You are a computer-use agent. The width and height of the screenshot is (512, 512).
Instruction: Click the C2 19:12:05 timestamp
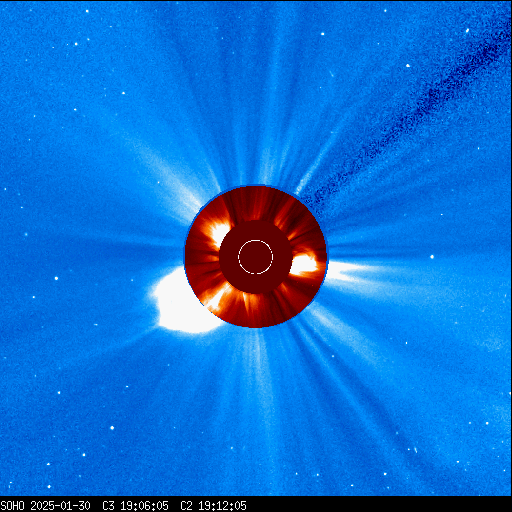pyautogui.click(x=213, y=506)
